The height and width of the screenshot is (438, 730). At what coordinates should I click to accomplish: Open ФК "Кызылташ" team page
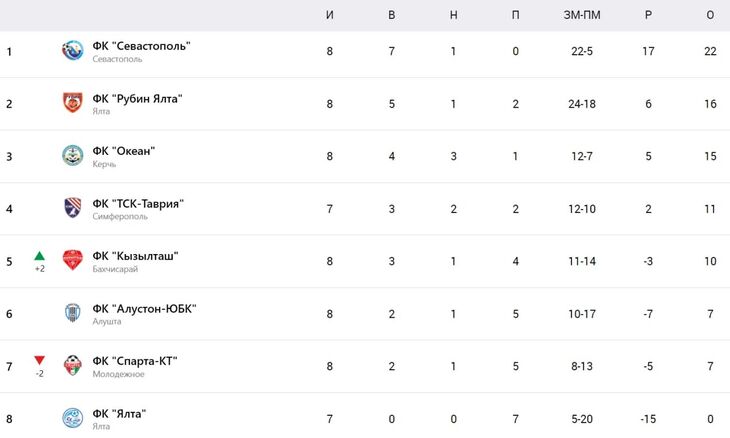coord(135,256)
